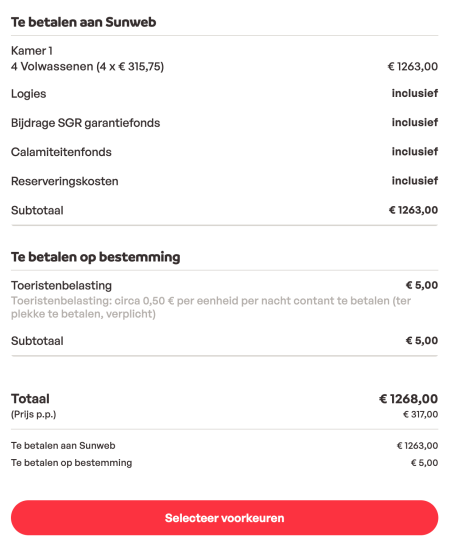450x544 pixels.
Task: Click the Calamiteitenfonds row label
Action: 61,152
